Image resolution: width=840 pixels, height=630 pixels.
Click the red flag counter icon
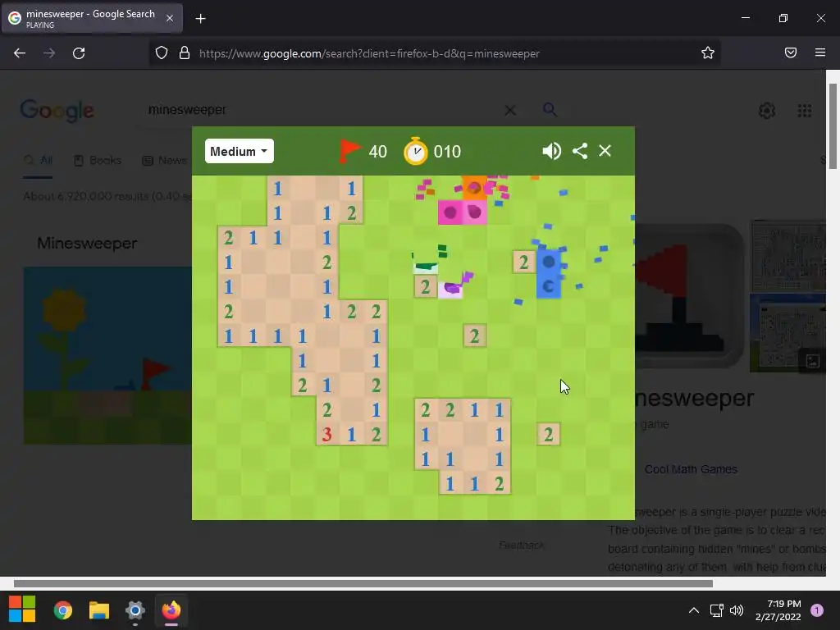(x=349, y=151)
